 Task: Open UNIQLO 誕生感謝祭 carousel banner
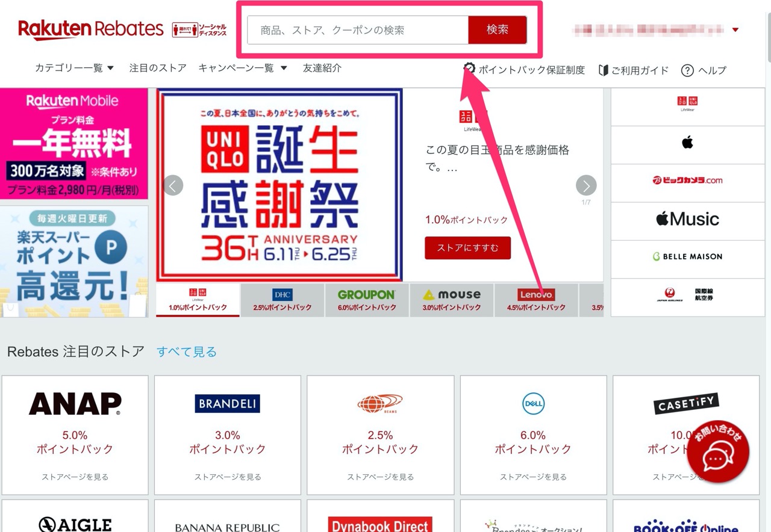tap(279, 185)
